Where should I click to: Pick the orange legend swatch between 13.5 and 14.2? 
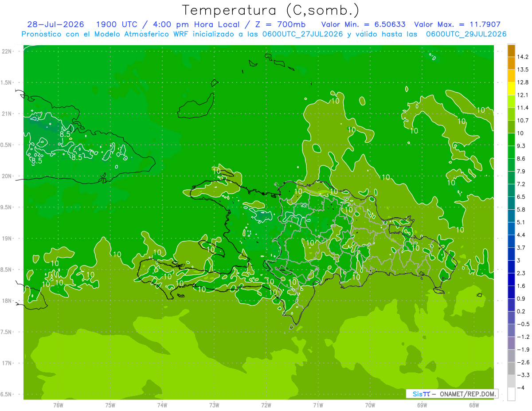click(x=511, y=63)
